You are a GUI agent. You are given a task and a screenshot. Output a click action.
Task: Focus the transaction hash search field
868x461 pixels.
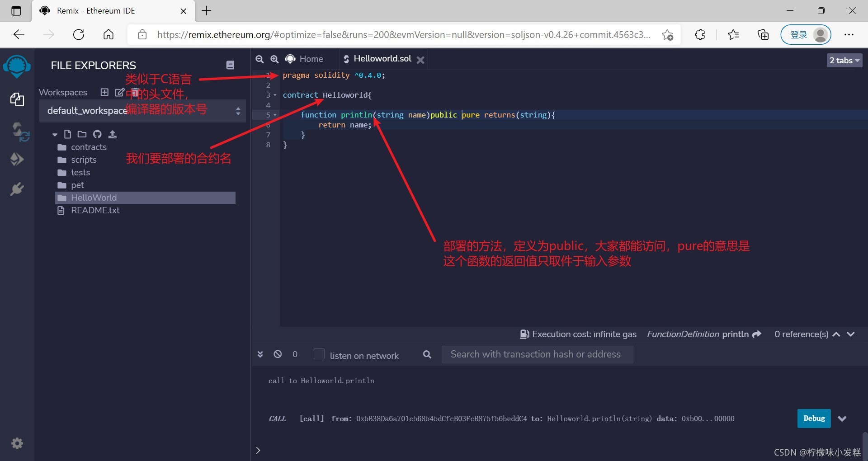click(537, 354)
